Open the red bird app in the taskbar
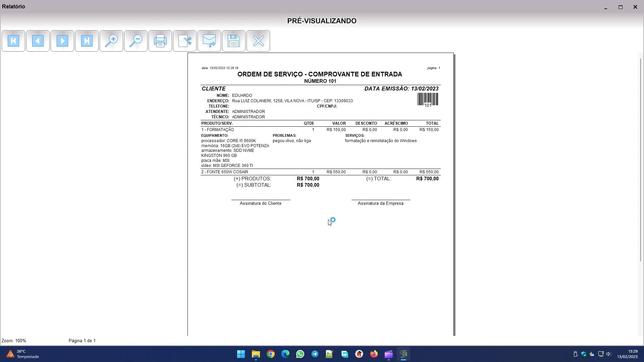644x362 pixels. click(359, 354)
